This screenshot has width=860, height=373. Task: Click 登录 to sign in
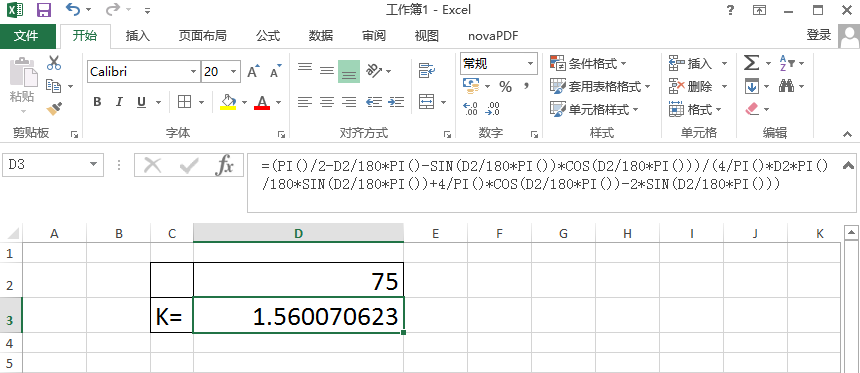[819, 35]
